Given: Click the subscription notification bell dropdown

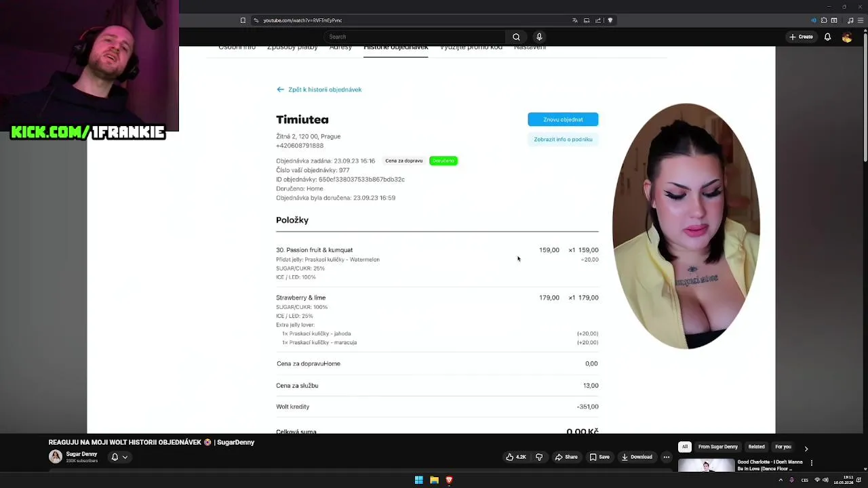Looking at the screenshot, I should (x=119, y=457).
